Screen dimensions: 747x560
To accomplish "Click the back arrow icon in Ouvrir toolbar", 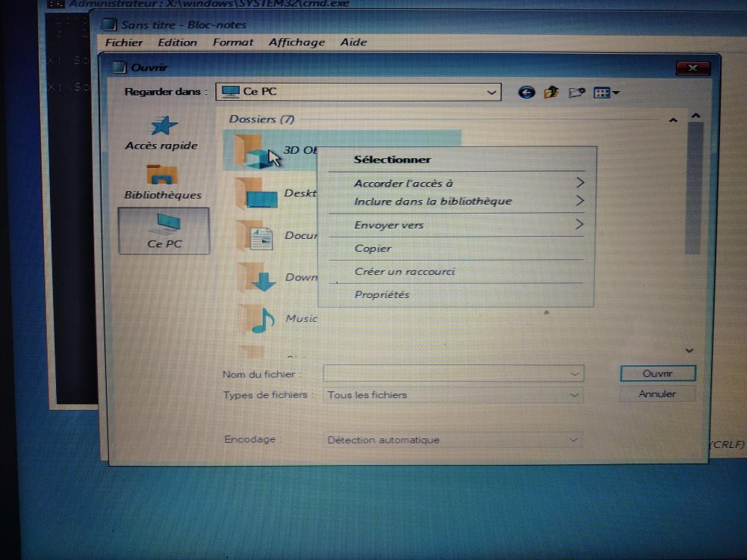I will (x=526, y=92).
